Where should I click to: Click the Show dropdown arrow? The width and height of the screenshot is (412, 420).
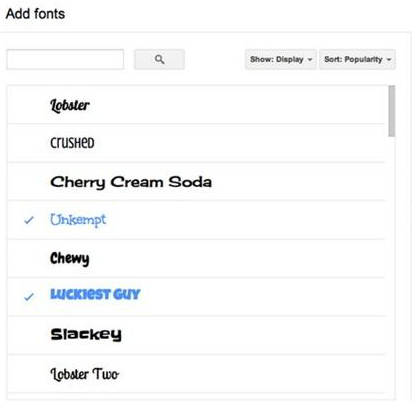point(310,60)
